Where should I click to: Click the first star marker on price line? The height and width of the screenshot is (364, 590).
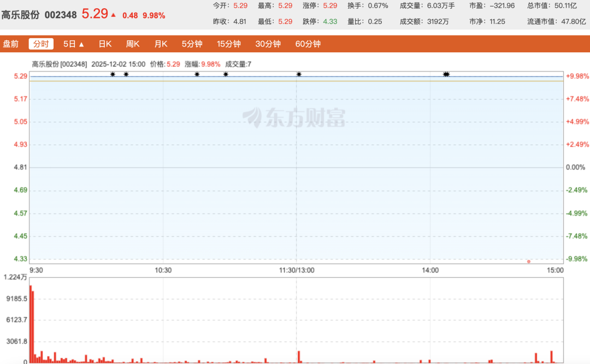tap(113, 74)
